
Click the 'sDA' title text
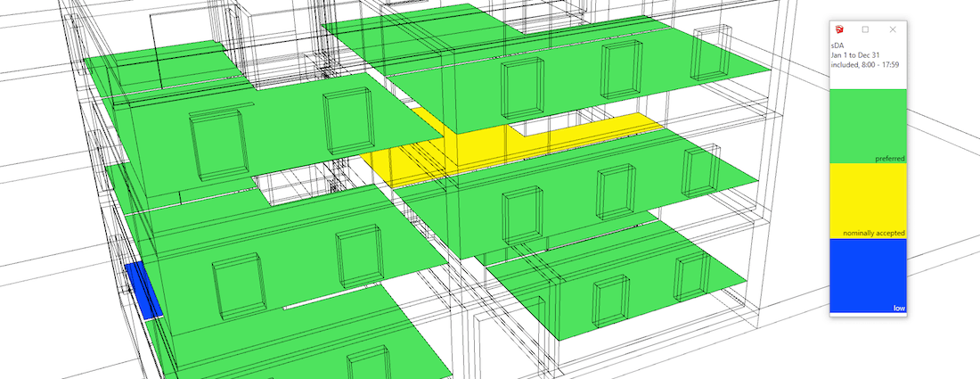(x=837, y=45)
